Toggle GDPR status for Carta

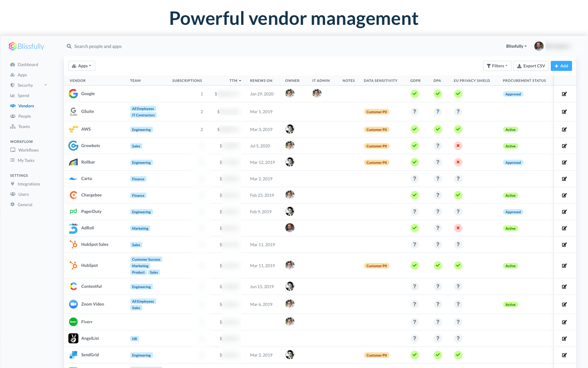point(414,178)
